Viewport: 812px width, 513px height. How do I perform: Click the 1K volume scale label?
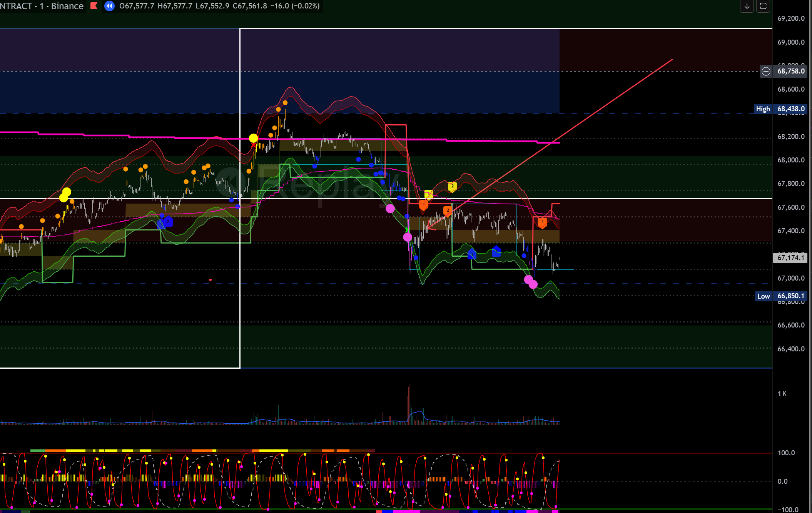click(x=782, y=394)
